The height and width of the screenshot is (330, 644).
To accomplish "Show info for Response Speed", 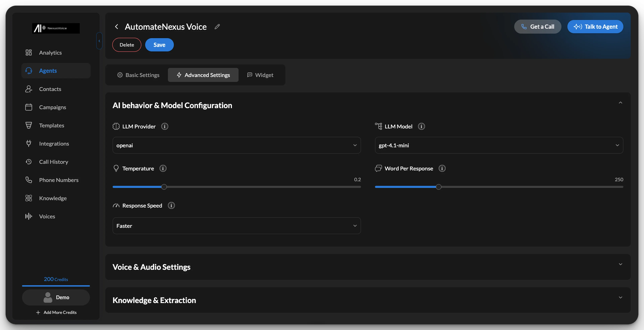I will point(171,206).
